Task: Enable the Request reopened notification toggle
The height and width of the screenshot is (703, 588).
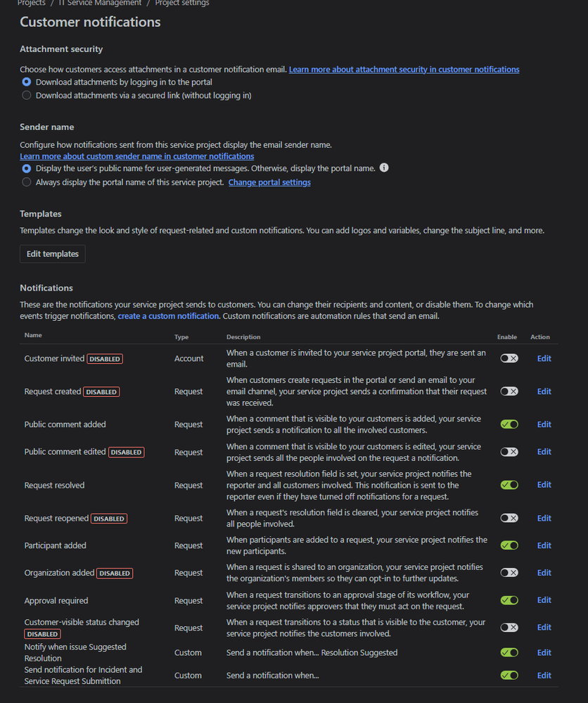Action: 509,517
